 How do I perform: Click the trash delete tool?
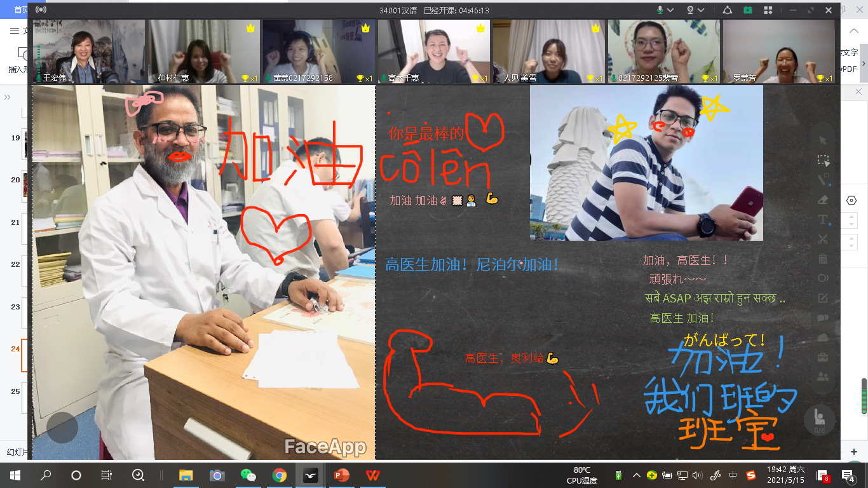(823, 259)
